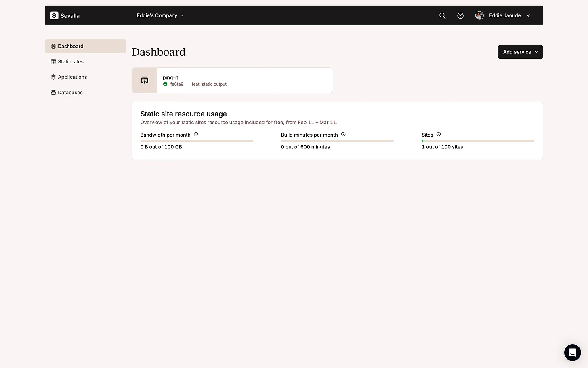Click the Bandwidth per month progress bar
This screenshot has width=588, height=368.
[197, 141]
